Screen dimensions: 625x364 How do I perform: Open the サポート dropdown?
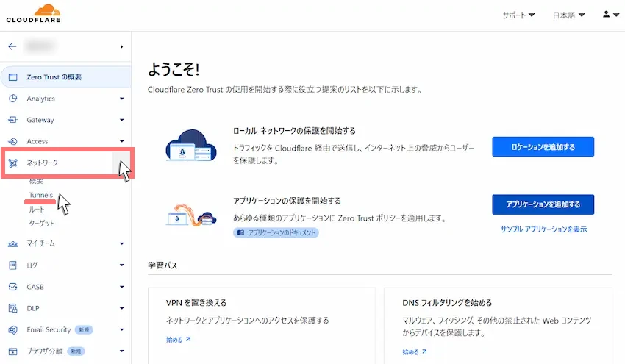click(x=518, y=15)
